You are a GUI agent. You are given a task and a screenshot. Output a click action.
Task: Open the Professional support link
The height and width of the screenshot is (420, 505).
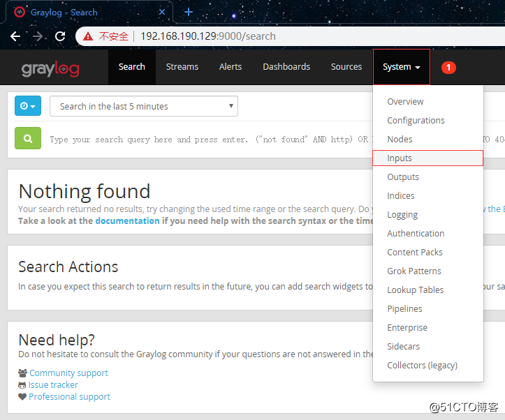pos(69,397)
